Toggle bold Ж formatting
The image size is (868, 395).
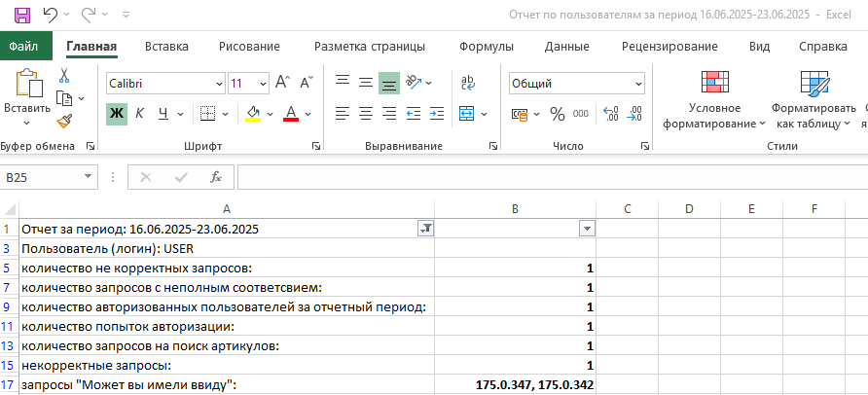tap(116, 114)
